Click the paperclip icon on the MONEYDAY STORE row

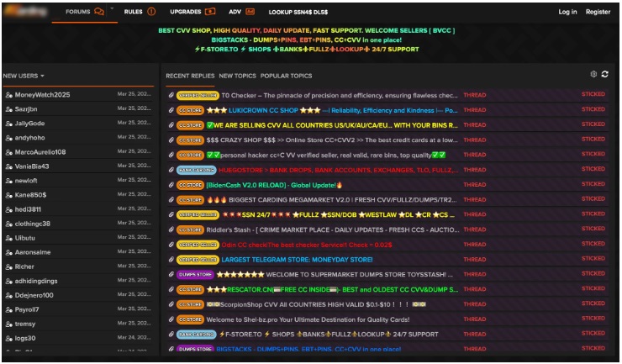(171, 260)
